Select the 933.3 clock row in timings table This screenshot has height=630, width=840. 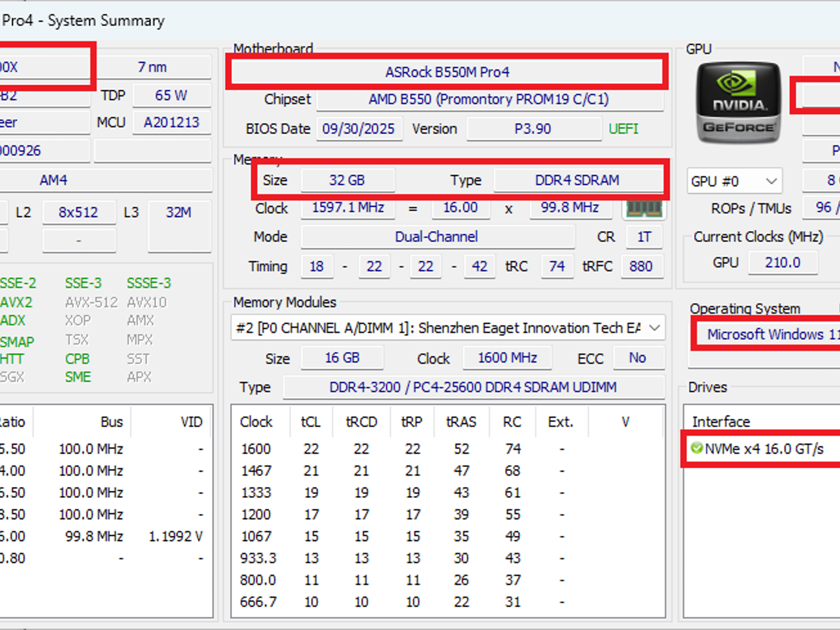click(448, 558)
